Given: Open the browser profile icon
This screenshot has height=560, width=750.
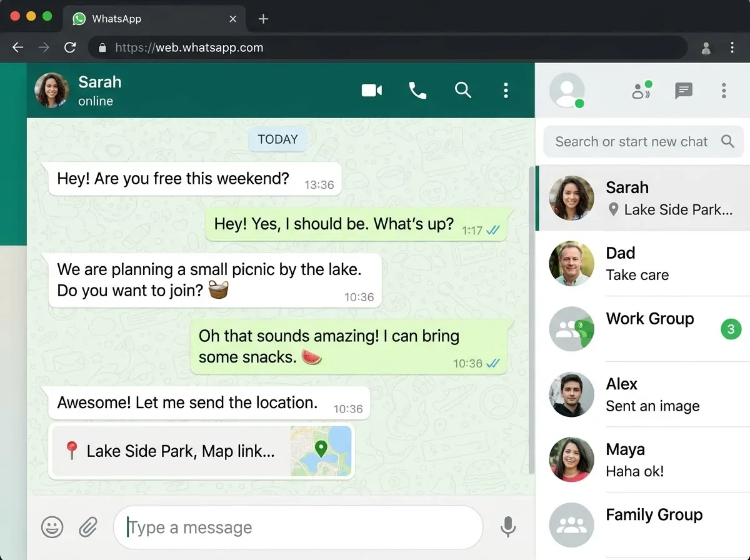Looking at the screenshot, I should 706,47.
